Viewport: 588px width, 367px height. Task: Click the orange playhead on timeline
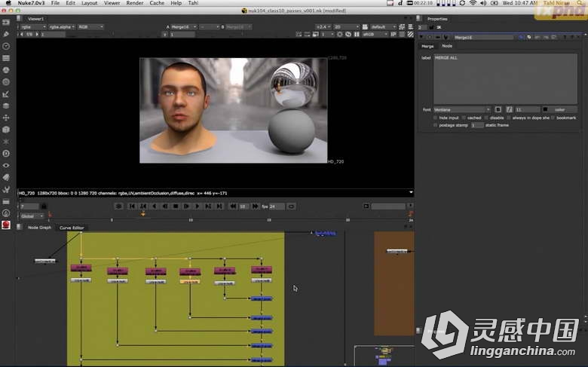(143, 214)
